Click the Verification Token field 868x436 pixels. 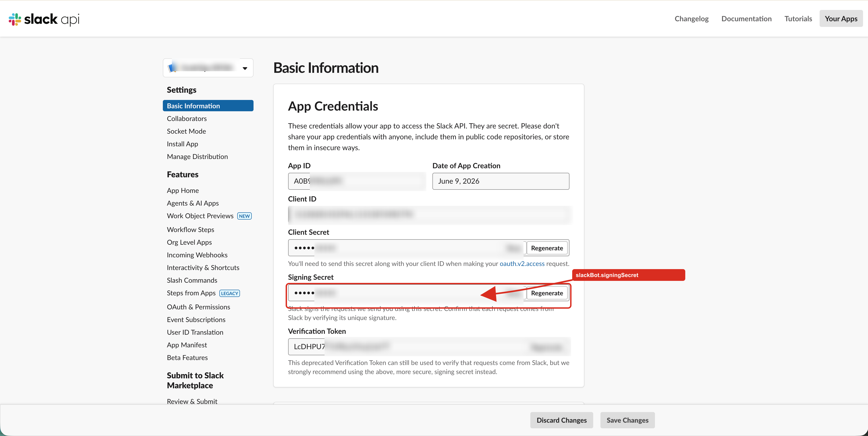click(429, 347)
